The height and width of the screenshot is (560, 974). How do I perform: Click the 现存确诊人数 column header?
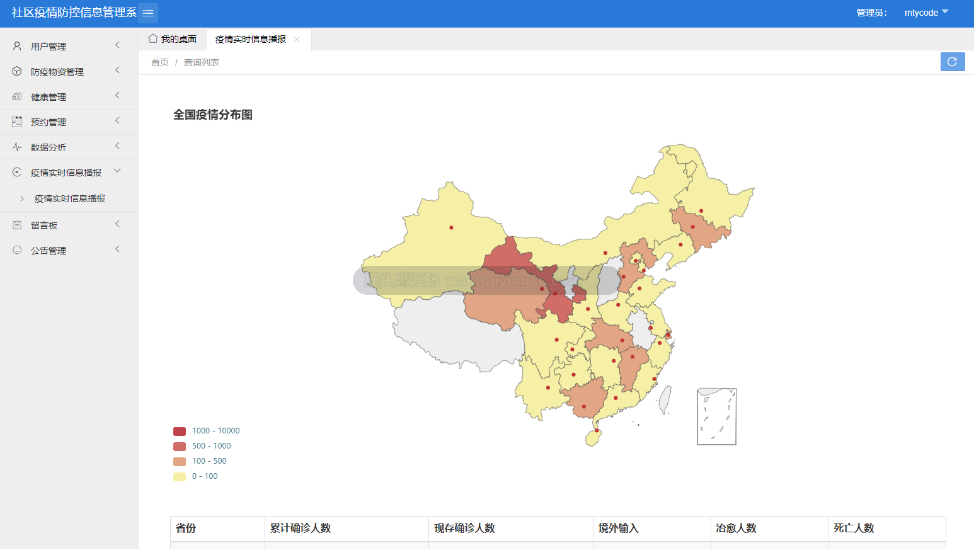(x=511, y=529)
